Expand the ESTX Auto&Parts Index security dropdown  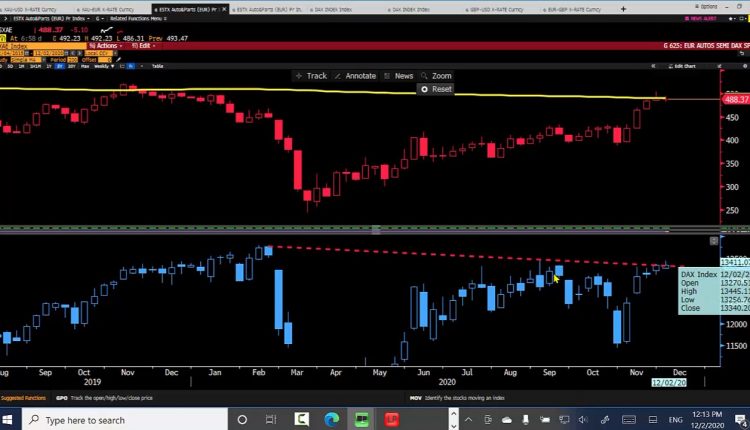pyautogui.click(x=50, y=18)
